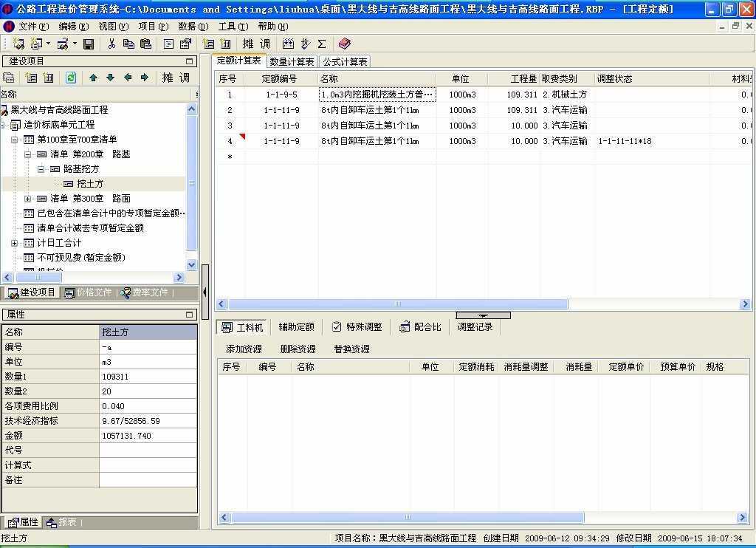Select 挖土方 in project tree
Image resolution: width=756 pixels, height=548 pixels.
point(90,184)
